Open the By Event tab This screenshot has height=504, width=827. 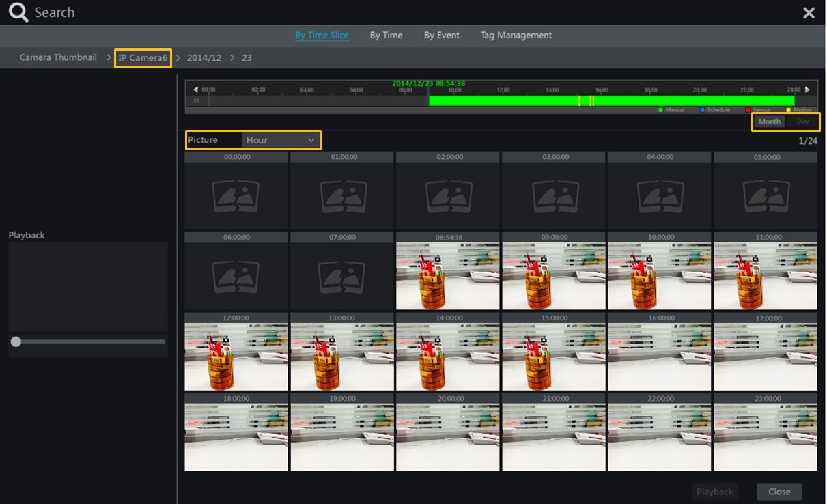(441, 35)
